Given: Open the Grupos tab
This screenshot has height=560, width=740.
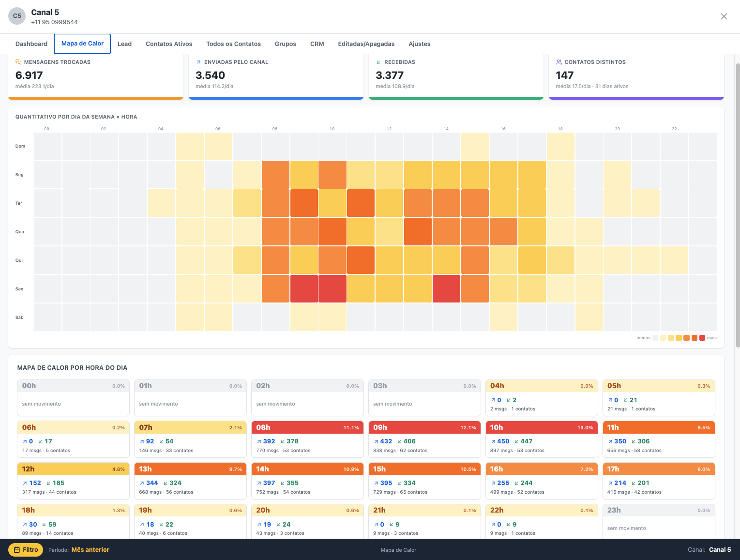Looking at the screenshot, I should 286,44.
